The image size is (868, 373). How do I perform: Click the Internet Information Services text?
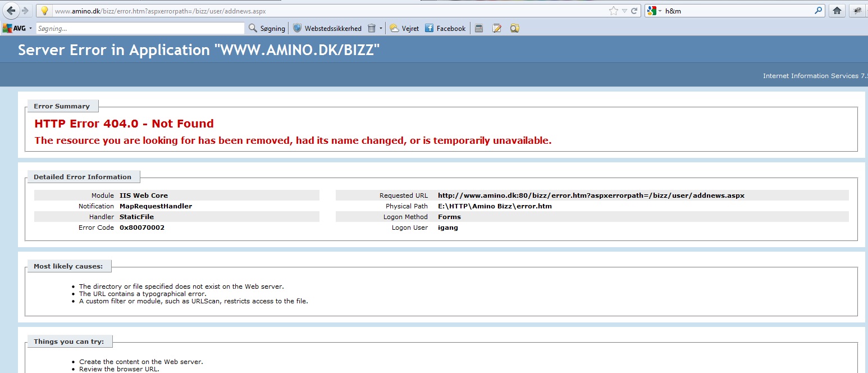pos(815,76)
